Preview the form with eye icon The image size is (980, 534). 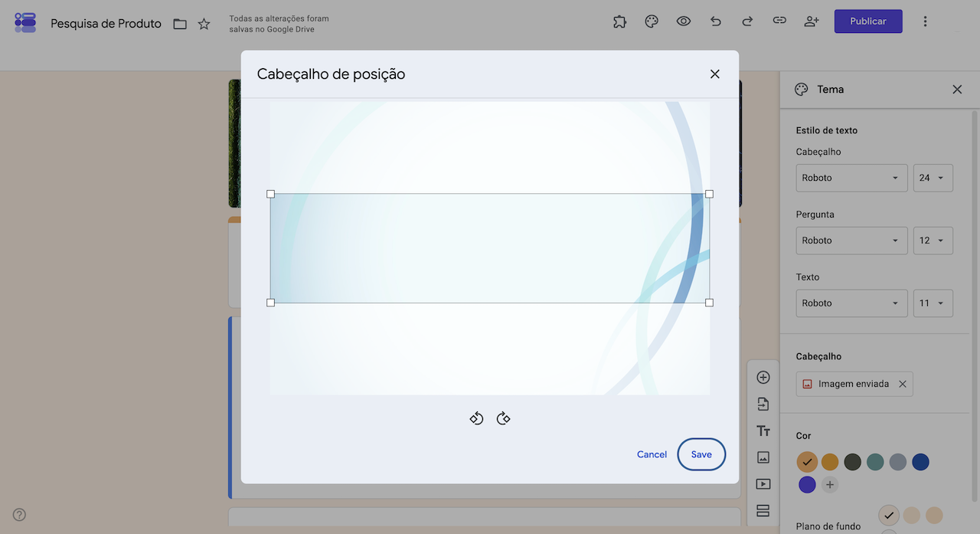click(x=684, y=21)
